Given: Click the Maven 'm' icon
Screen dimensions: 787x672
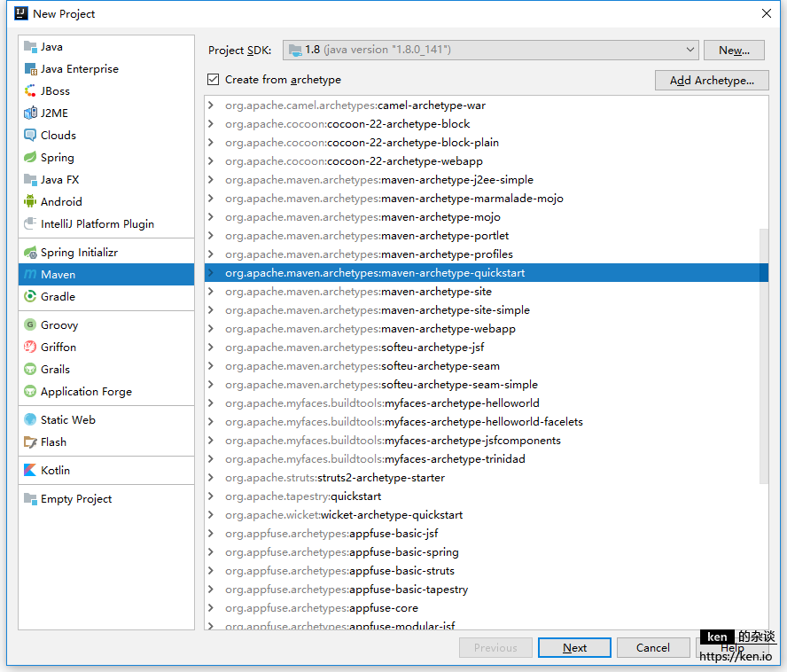Looking at the screenshot, I should point(30,274).
